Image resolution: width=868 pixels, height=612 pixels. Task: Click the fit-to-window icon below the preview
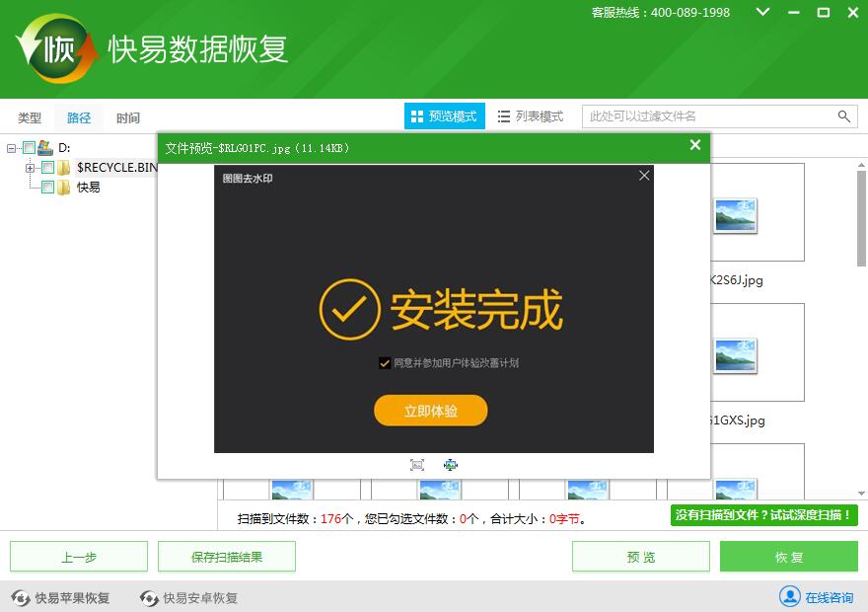point(417,465)
